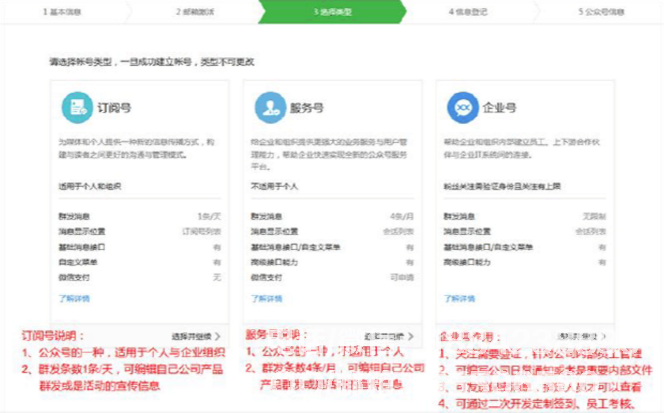664x413 pixels.
Task: Open 了解详情 link in 企业号 card
Action: (x=459, y=299)
